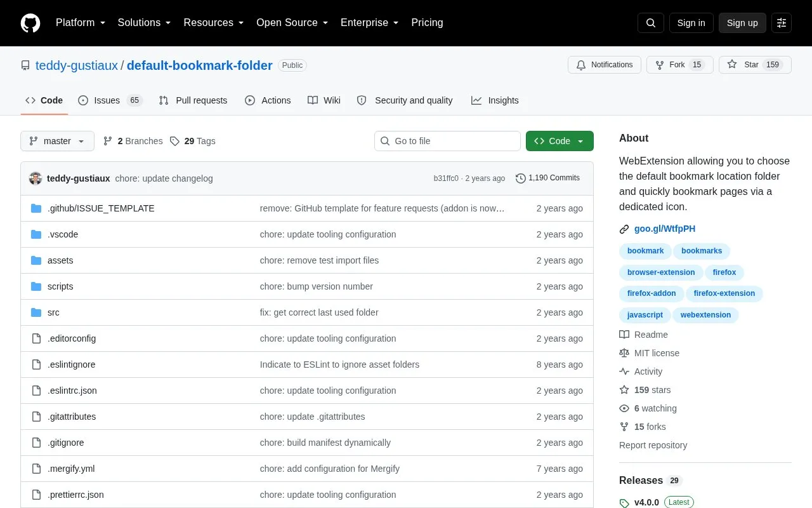Click the Report repository link
Viewport: 812px width, 508px height.
click(653, 445)
